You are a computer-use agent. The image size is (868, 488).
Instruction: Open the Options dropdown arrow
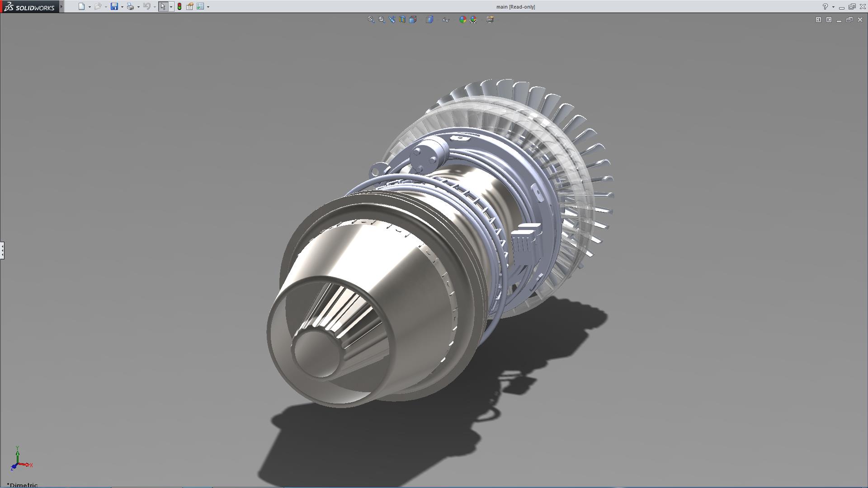click(x=208, y=7)
